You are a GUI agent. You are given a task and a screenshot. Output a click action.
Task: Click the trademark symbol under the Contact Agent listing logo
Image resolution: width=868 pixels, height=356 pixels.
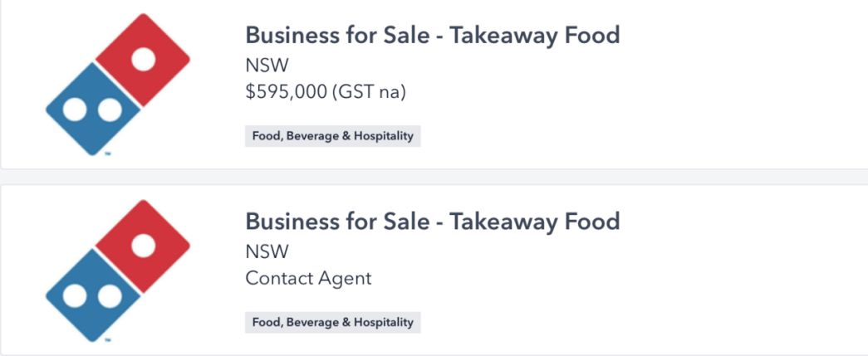tap(107, 340)
